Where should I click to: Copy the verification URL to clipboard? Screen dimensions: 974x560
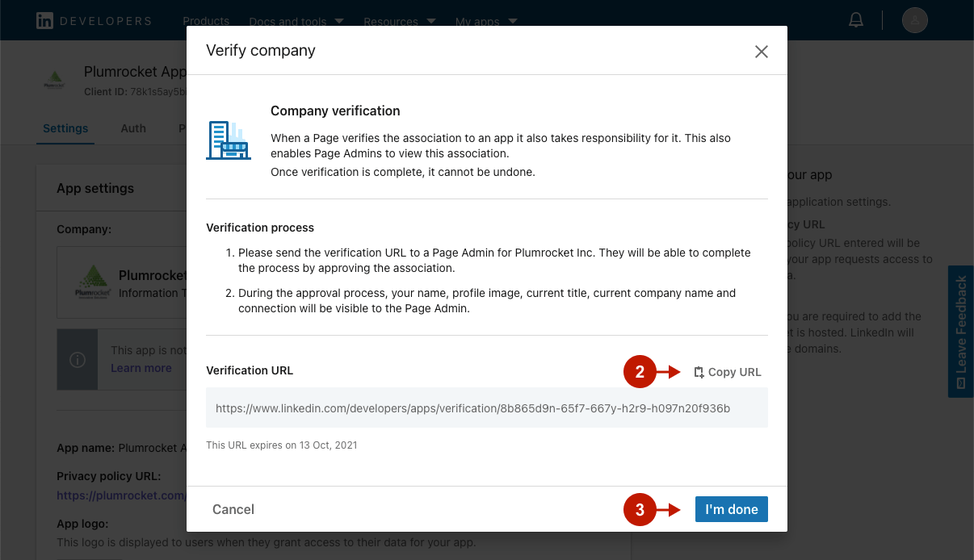tap(728, 372)
